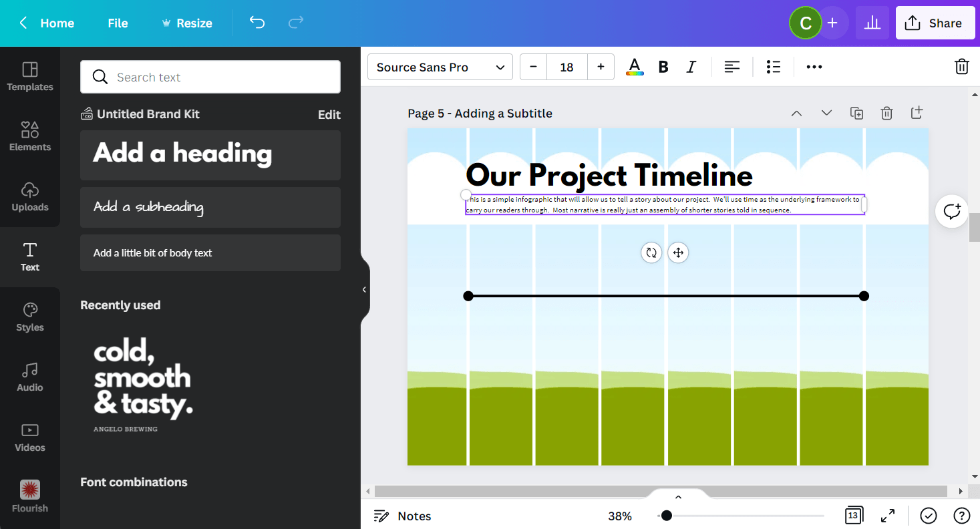Open the text color picker
Screen dimensions: 980x529
tap(635, 66)
